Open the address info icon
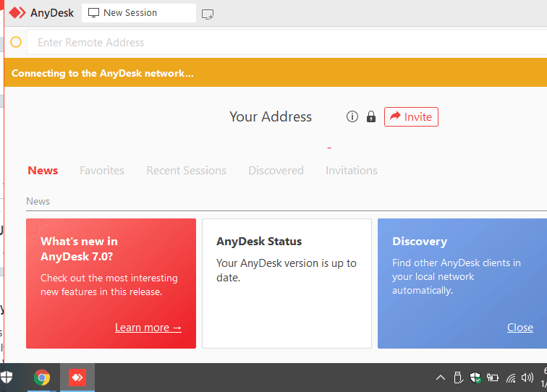The image size is (547, 392). tap(352, 116)
